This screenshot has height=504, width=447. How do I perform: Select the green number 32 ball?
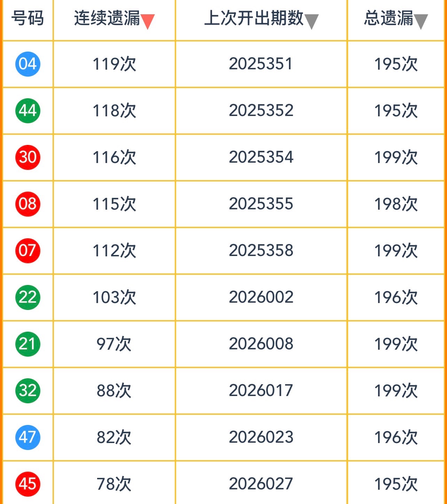click(x=28, y=390)
